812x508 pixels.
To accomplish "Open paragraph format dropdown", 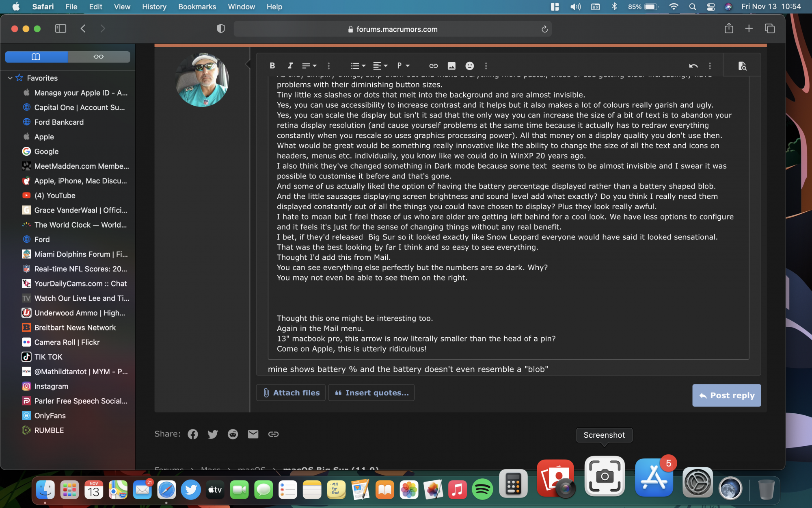I will 403,66.
